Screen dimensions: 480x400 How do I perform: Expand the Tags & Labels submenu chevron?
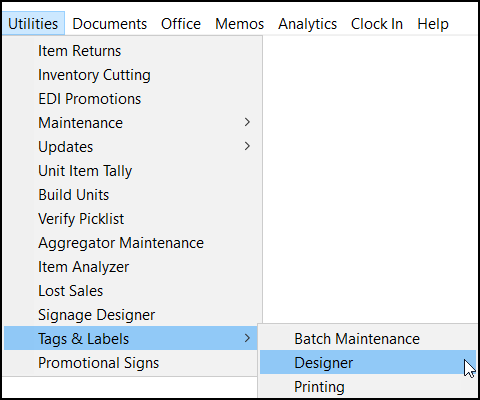(247, 338)
